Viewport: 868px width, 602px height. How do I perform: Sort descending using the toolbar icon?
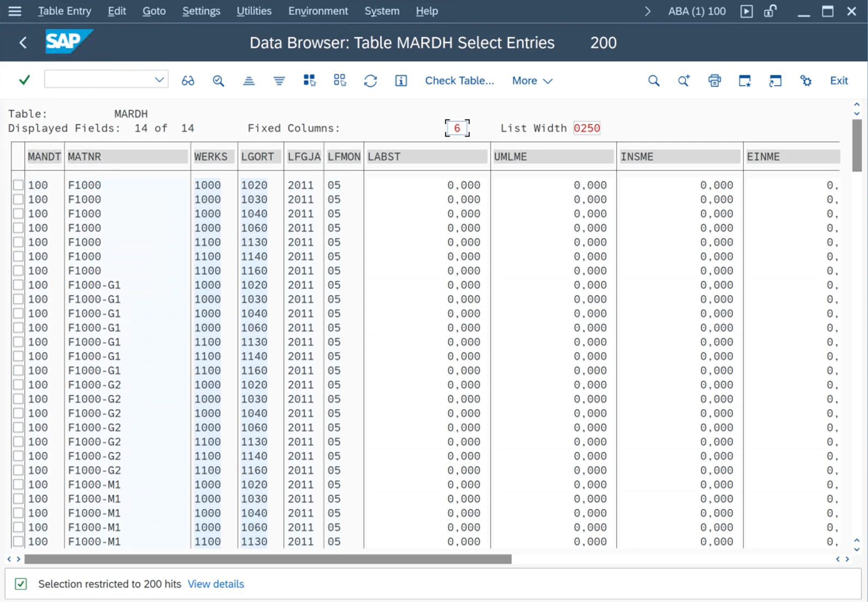(x=279, y=81)
